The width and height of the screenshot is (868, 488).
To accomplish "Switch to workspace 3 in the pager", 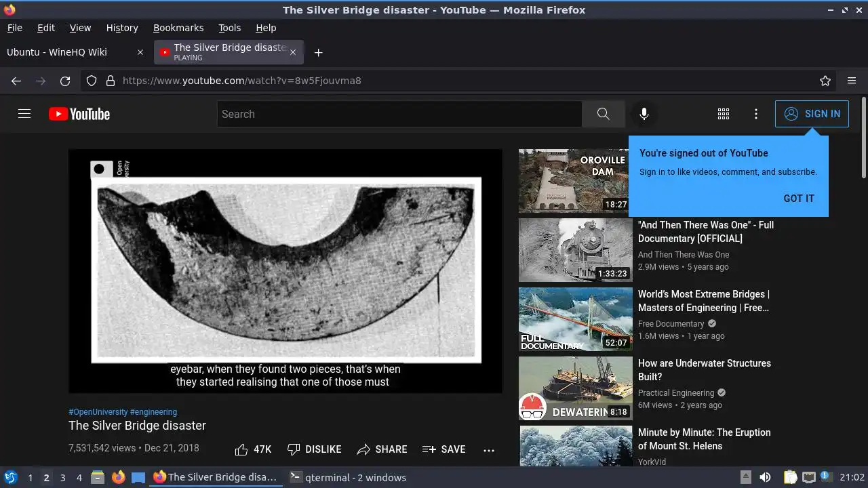I will tap(62, 478).
